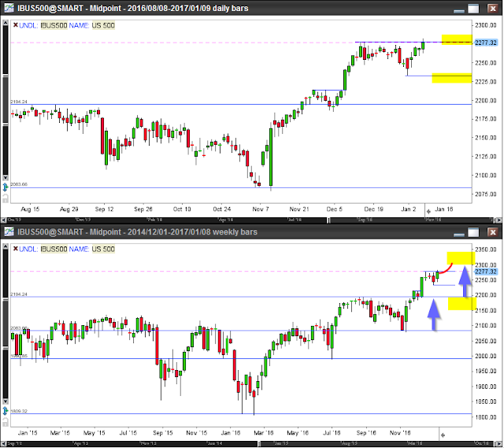The width and height of the screenshot is (504, 448).
Task: Click the Jan 16 date label on daily axis
Action: coord(443,209)
